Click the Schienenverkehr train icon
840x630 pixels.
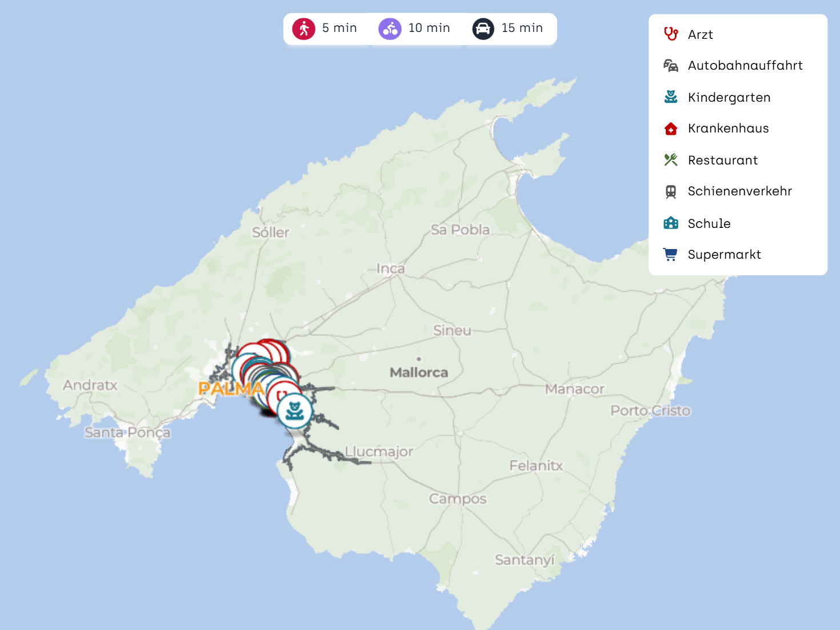[x=671, y=191]
